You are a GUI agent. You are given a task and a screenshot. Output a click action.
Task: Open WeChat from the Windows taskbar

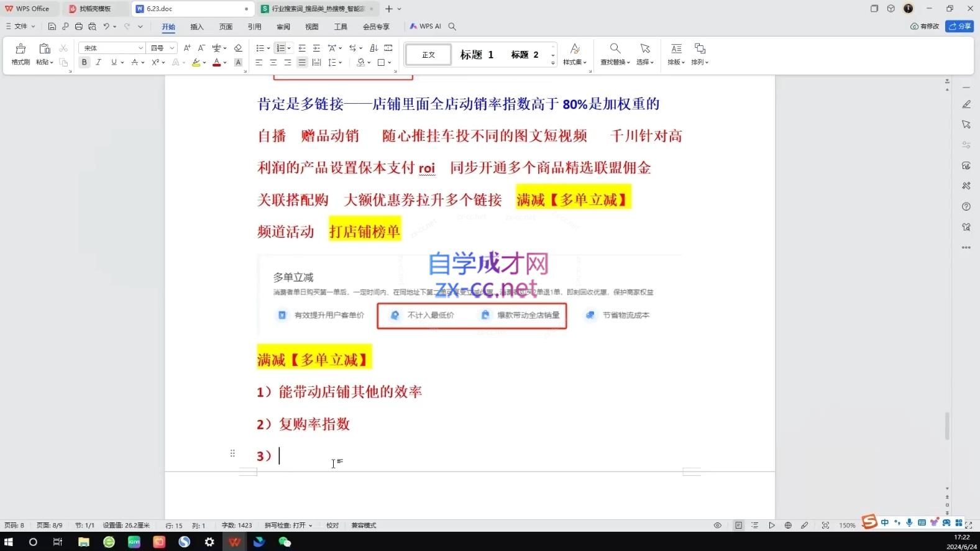(x=285, y=542)
